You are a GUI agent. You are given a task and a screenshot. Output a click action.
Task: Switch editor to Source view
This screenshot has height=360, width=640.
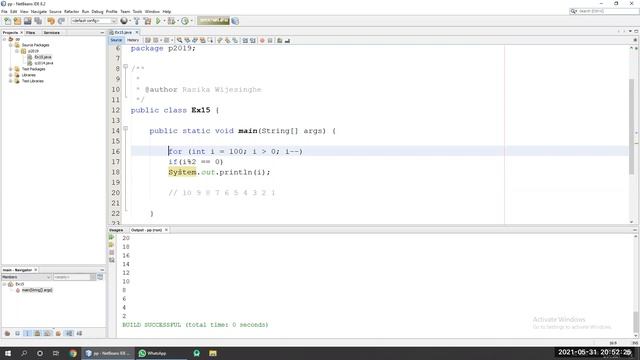click(x=116, y=40)
